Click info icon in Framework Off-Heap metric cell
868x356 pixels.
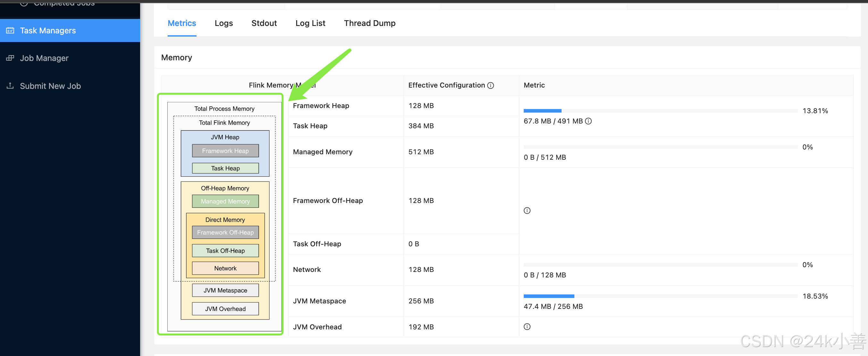[x=527, y=211]
